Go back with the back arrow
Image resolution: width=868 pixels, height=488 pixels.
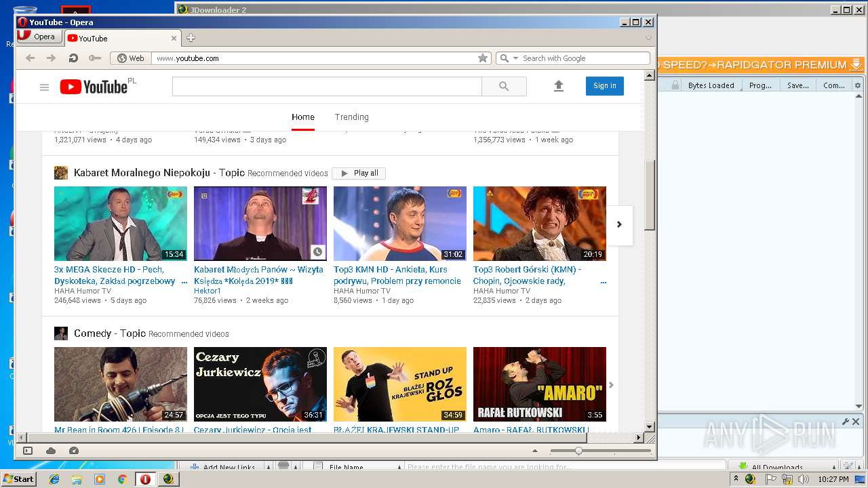coord(30,58)
